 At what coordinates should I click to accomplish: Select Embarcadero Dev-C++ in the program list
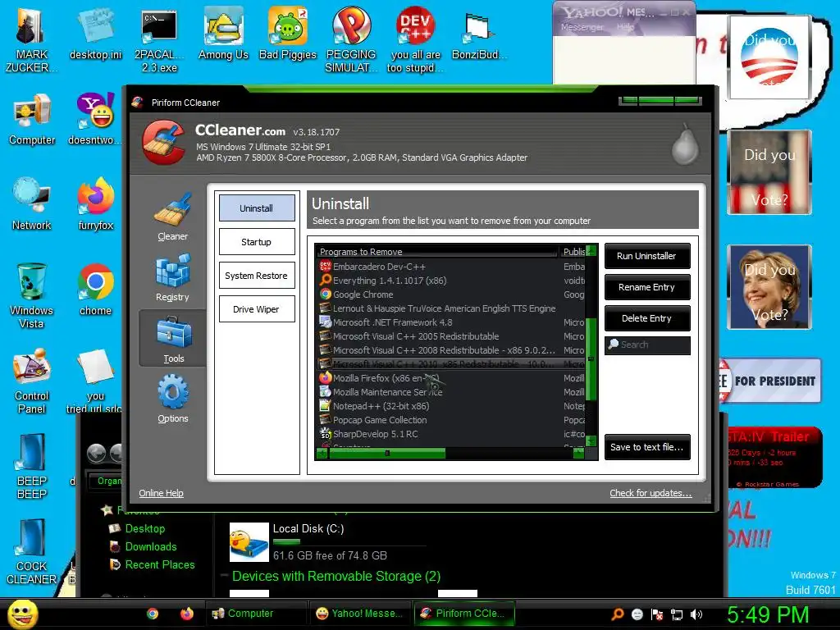(451, 267)
